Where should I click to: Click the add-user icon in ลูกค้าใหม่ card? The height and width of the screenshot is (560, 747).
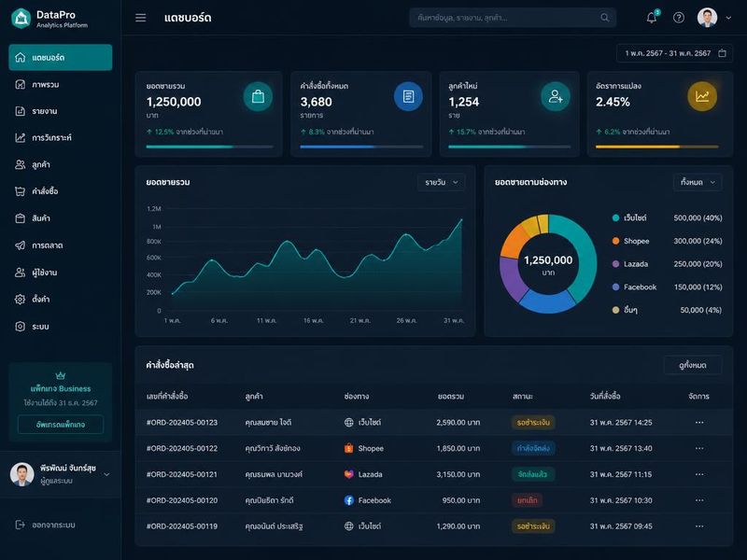[556, 97]
